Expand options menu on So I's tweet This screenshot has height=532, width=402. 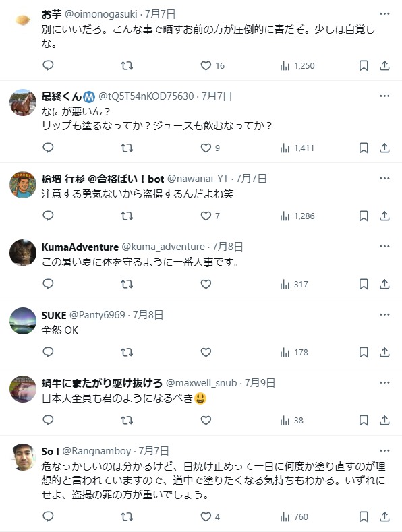[384, 450]
